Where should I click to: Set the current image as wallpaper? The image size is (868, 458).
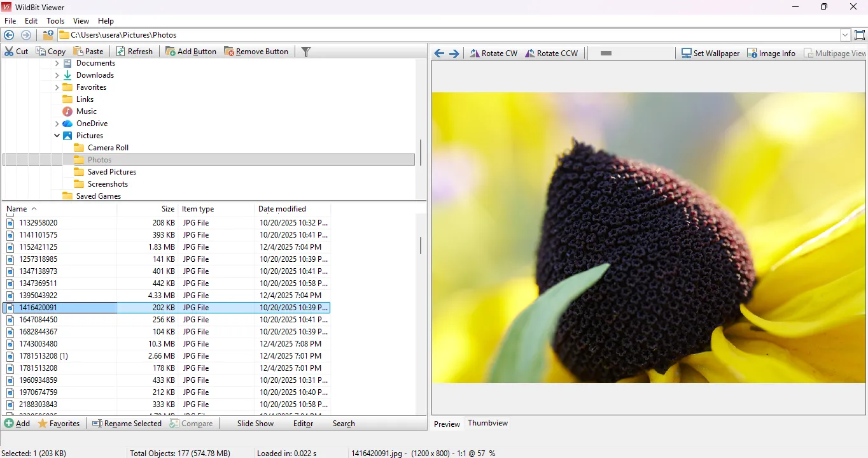click(710, 53)
